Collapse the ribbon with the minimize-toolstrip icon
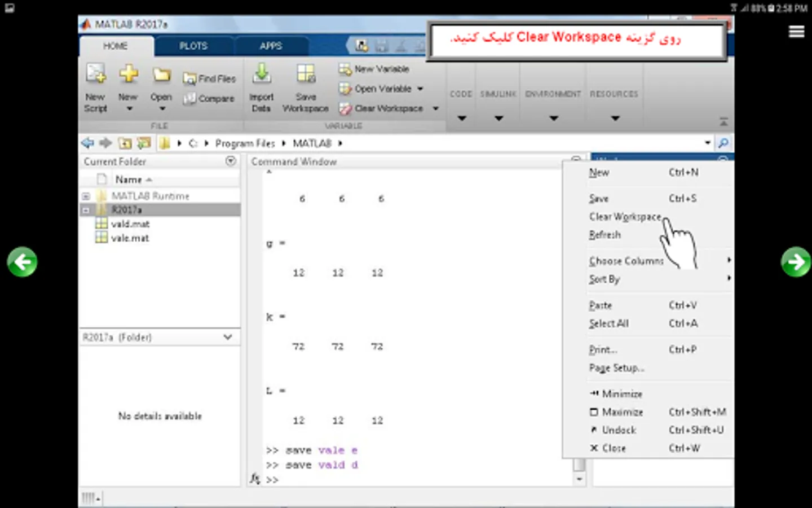The height and width of the screenshot is (508, 812). (x=723, y=122)
